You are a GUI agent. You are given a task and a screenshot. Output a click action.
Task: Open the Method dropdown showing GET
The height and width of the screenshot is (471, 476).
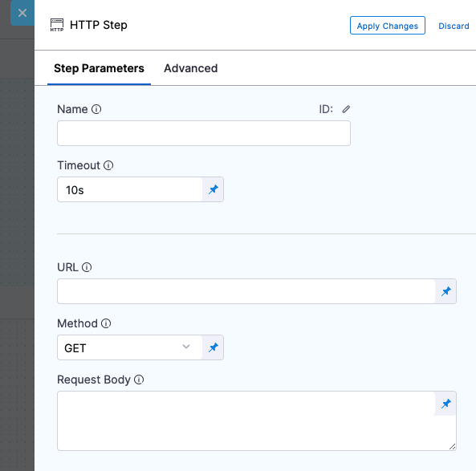click(129, 347)
